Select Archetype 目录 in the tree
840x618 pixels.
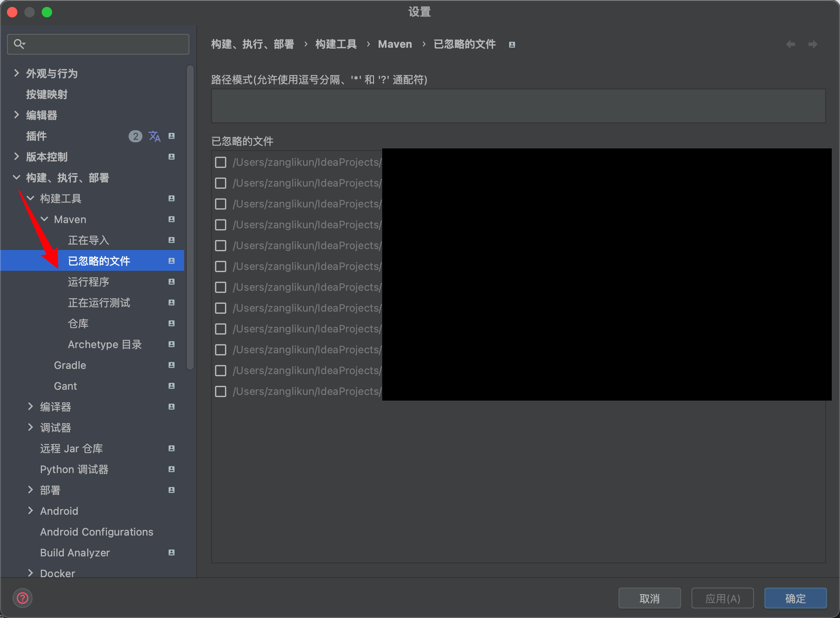(104, 345)
